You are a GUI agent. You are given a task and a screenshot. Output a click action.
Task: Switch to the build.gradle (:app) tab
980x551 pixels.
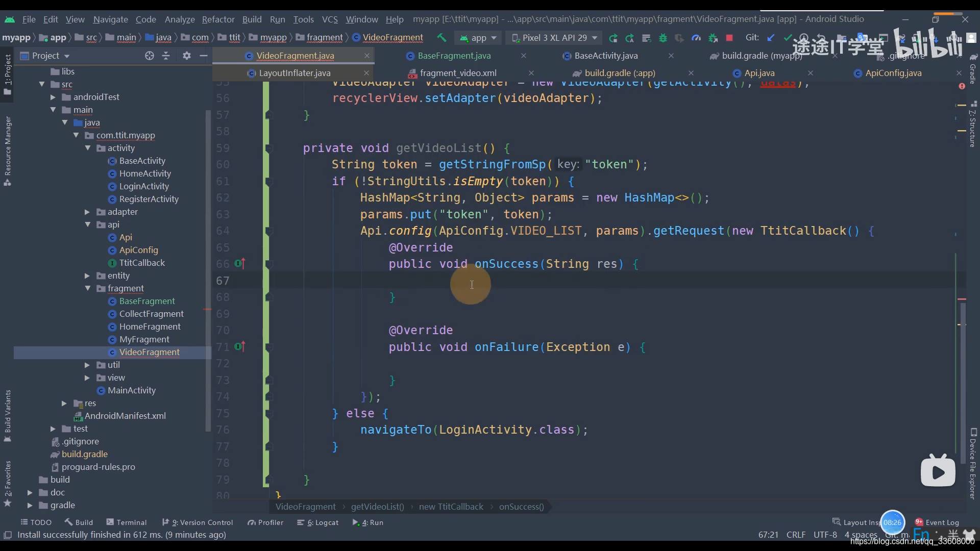click(x=620, y=73)
